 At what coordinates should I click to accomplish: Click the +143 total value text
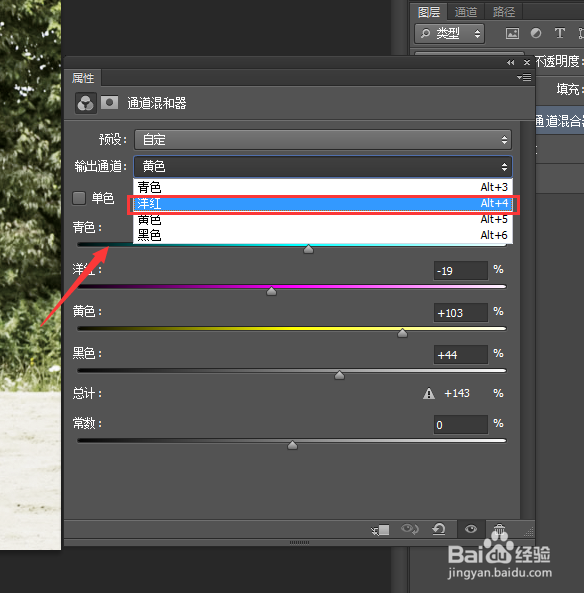[457, 393]
